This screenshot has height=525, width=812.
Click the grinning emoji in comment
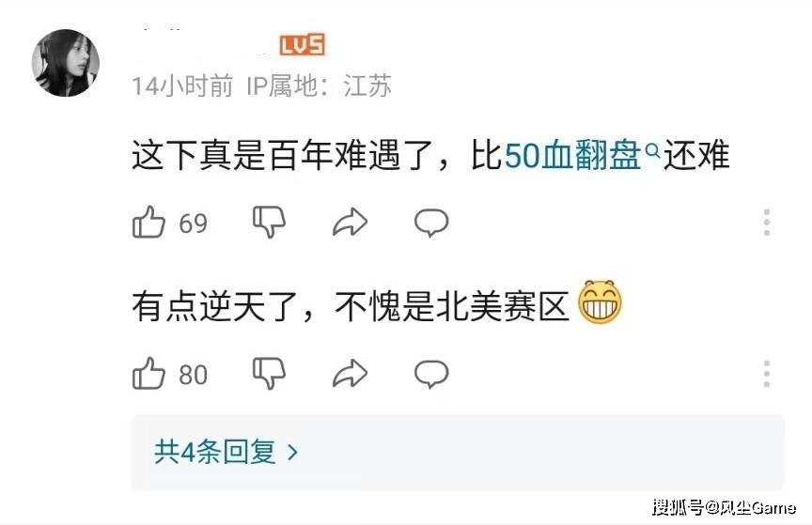tap(600, 302)
